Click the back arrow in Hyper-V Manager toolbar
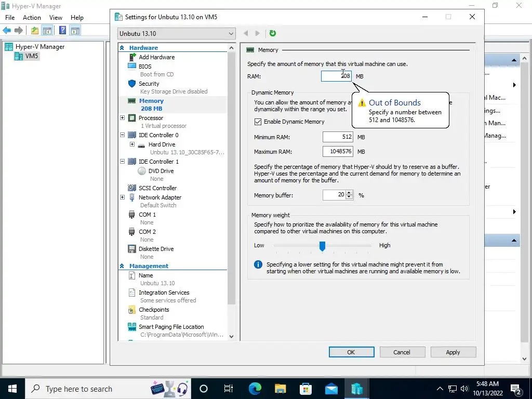The image size is (532, 399). 7,31
